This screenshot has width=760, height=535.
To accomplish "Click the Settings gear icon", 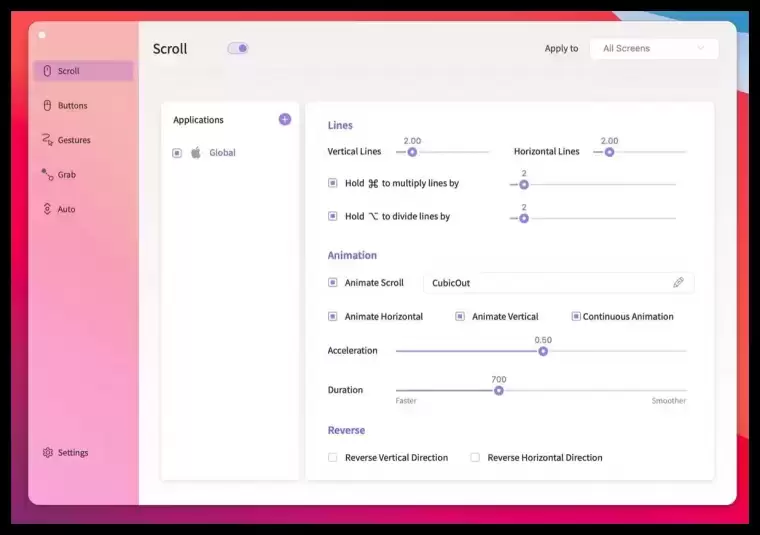I will pyautogui.click(x=48, y=453).
